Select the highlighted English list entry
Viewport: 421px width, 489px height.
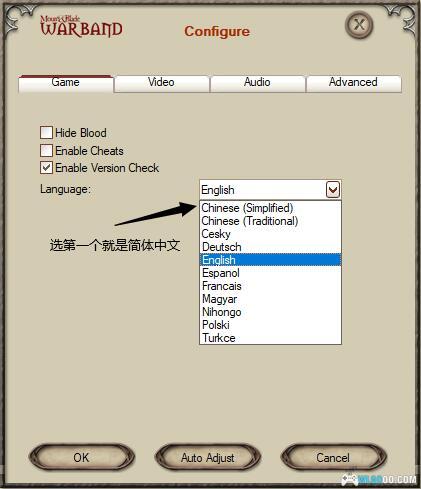pos(270,260)
